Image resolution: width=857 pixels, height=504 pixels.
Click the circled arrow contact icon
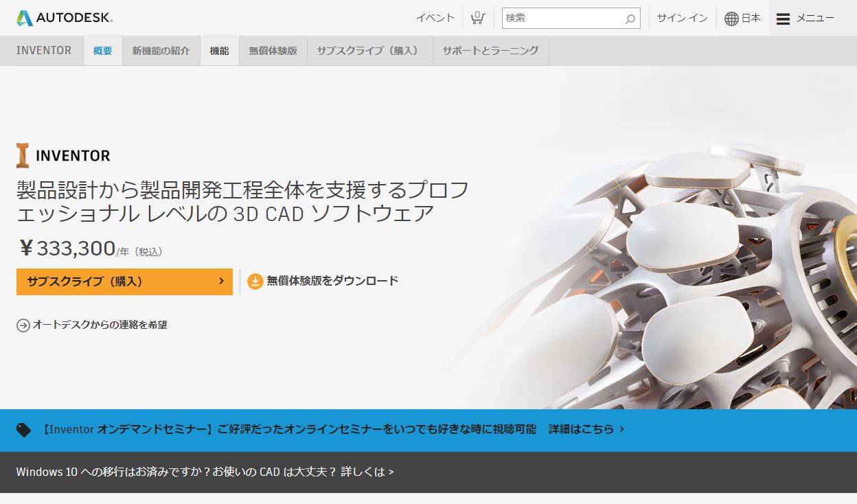pos(23,325)
